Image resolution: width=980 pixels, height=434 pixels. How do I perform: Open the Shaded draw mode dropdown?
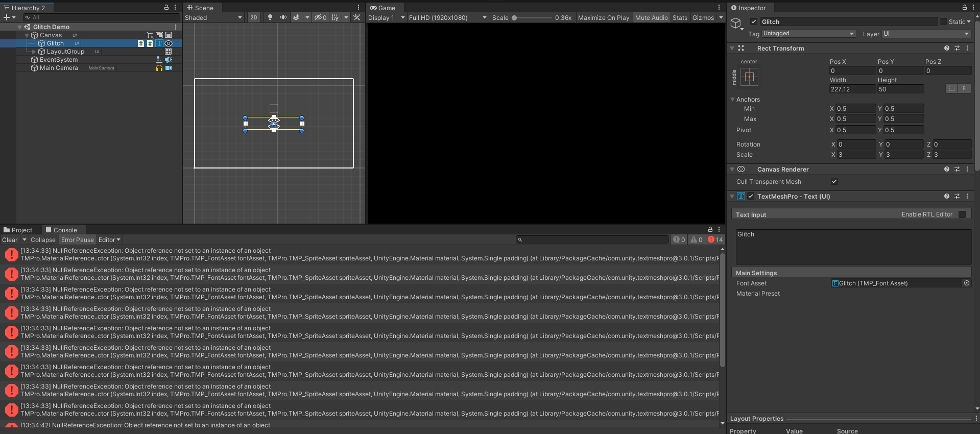[x=213, y=17]
